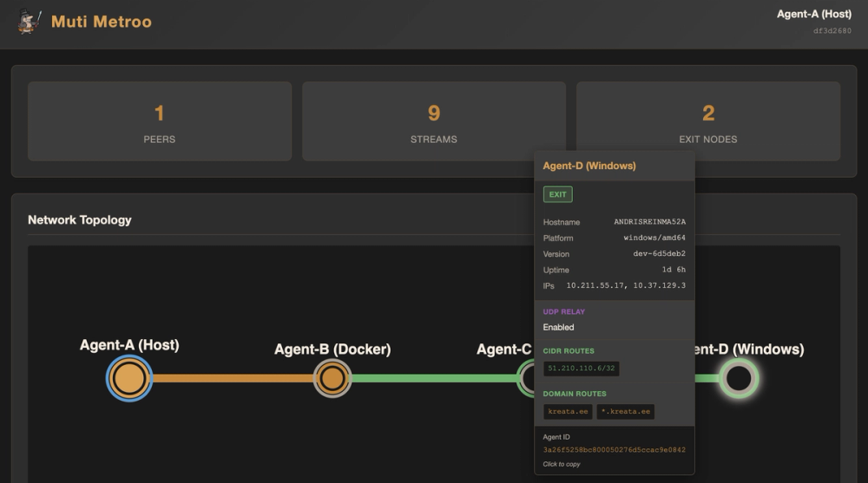Click the Muti Metroo mascot logo
This screenshot has width=868, height=483.
[x=30, y=22]
